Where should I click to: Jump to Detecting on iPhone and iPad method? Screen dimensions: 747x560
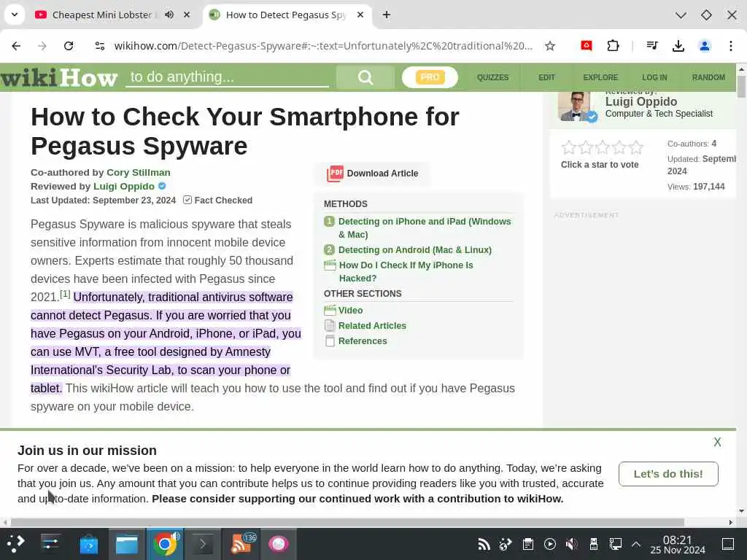pyautogui.click(x=425, y=227)
